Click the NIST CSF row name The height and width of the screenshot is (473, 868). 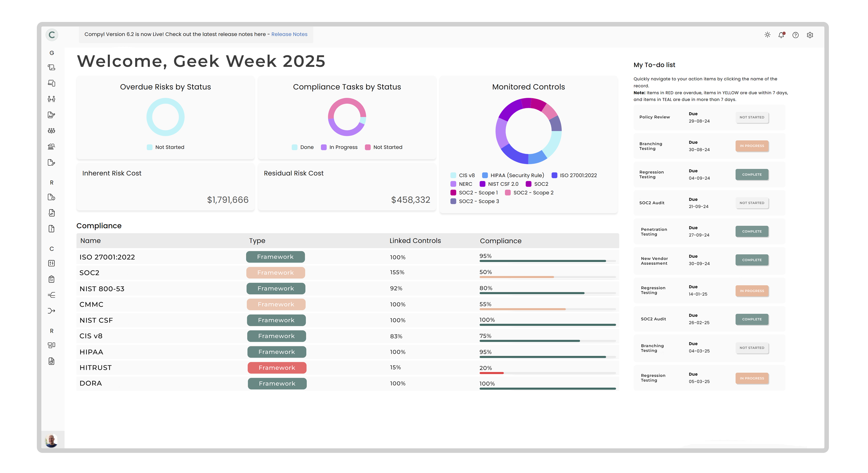click(96, 320)
